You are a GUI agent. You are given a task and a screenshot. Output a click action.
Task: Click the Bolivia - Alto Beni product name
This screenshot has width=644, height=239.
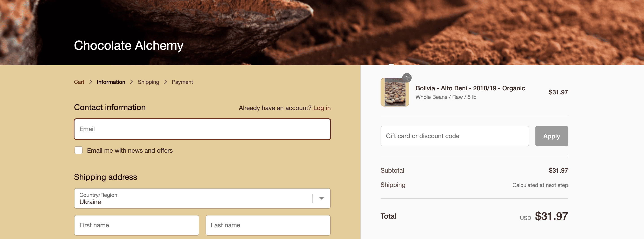click(x=470, y=88)
